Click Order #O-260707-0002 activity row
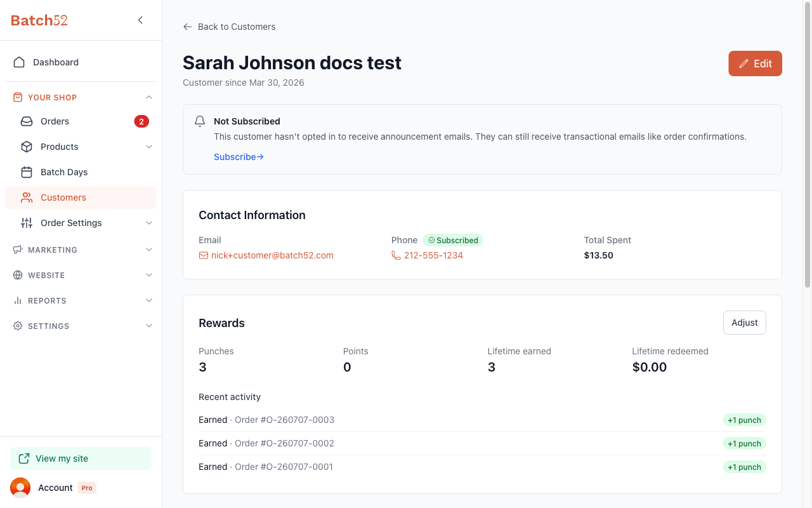This screenshot has height=508, width=812. pyautogui.click(x=482, y=443)
